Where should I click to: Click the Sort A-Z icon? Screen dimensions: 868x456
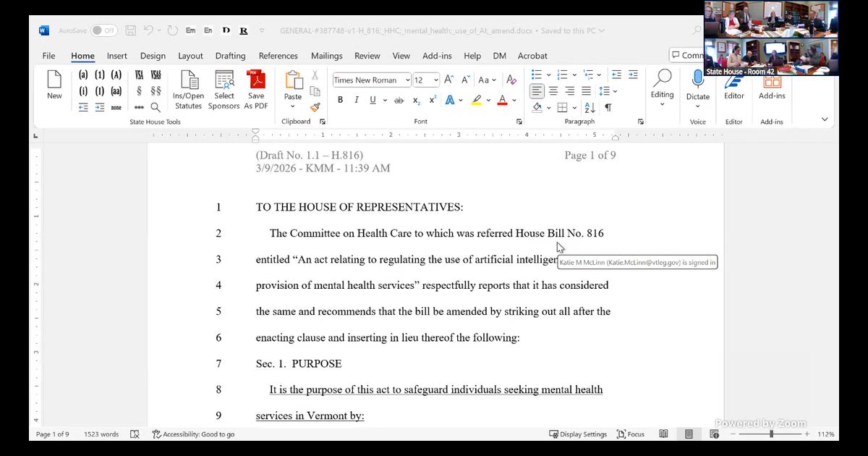coord(590,108)
